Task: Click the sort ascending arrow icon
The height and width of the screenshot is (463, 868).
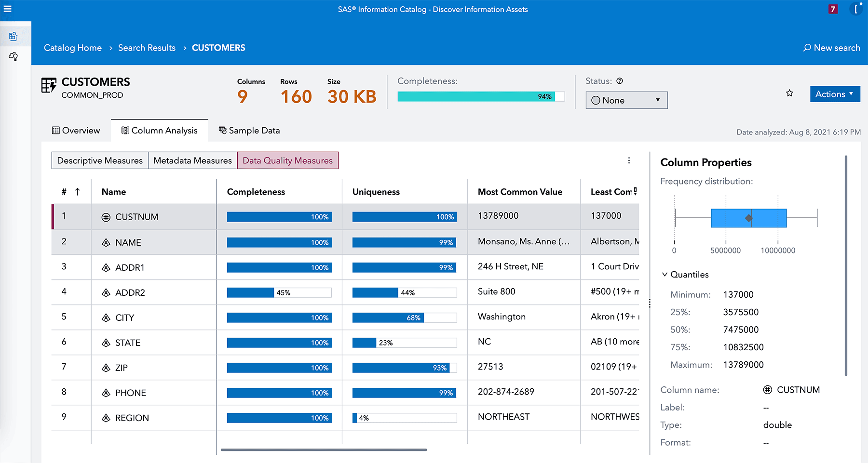Action: tap(77, 192)
